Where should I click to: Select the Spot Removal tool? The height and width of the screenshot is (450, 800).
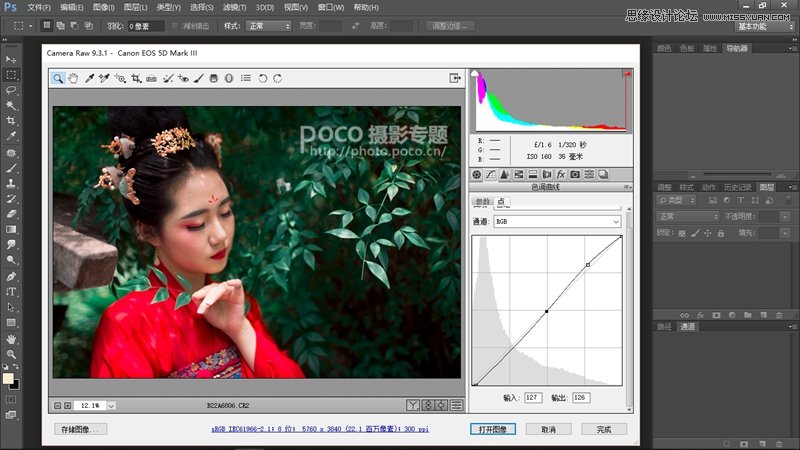tap(168, 79)
